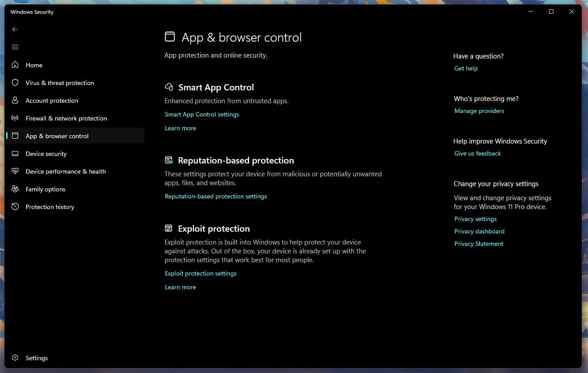Screen dimensions: 588x373
Task: Click the Exploit protection heading
Action: pos(214,229)
